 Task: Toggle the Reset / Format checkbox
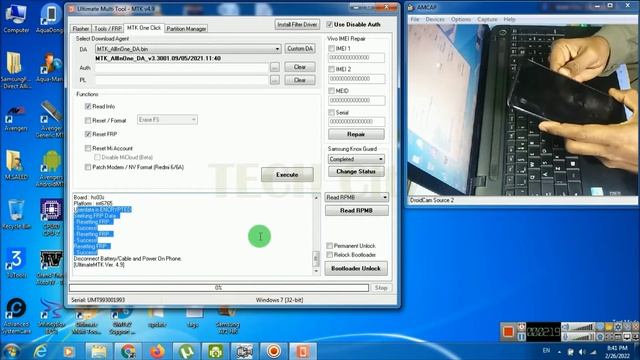88,120
